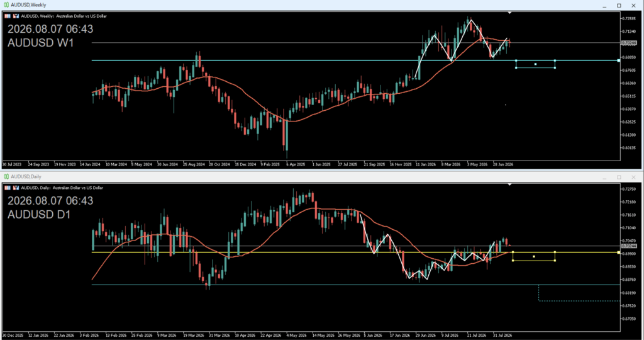Click the 0.70244 price label on Daily scale
This screenshot has width=644, height=340.
pyautogui.click(x=629, y=246)
